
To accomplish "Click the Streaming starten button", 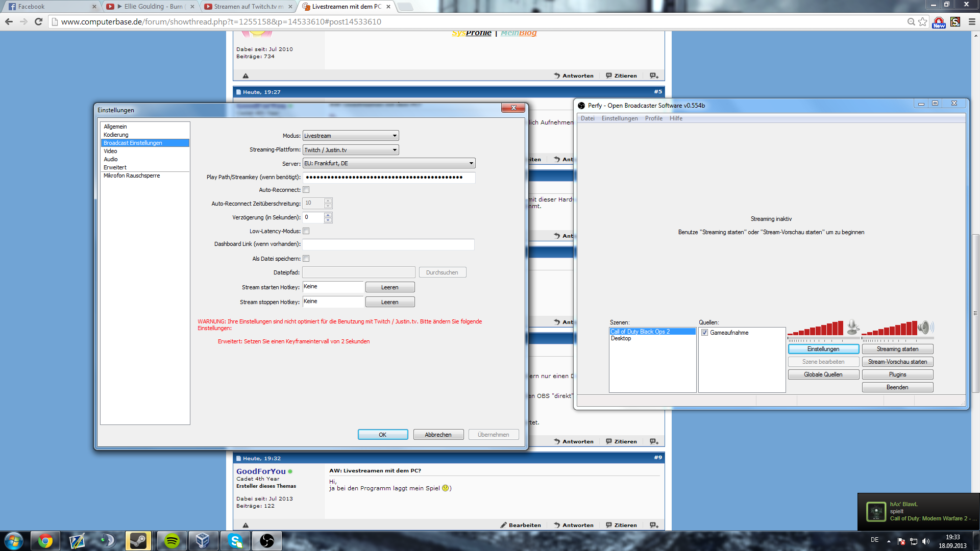I will (x=897, y=349).
